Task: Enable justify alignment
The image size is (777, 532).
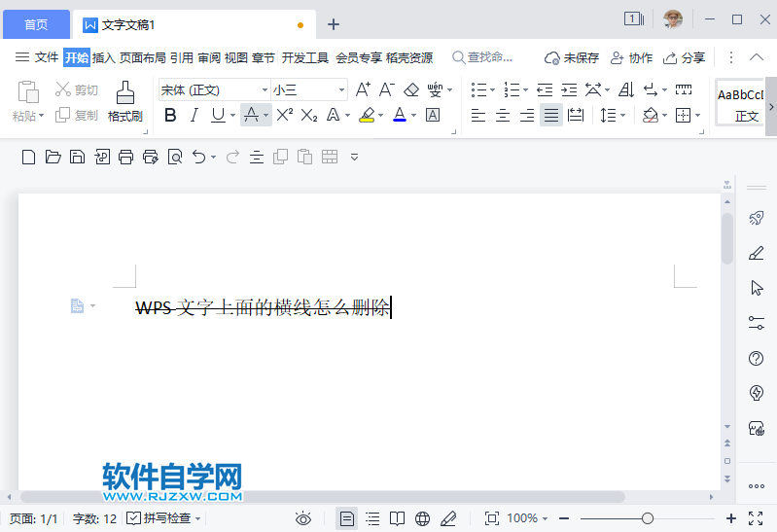Action: pos(551,116)
